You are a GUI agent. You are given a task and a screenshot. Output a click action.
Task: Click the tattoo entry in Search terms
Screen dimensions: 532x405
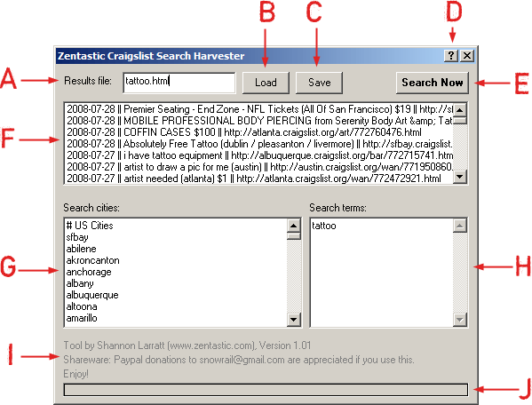click(x=323, y=226)
